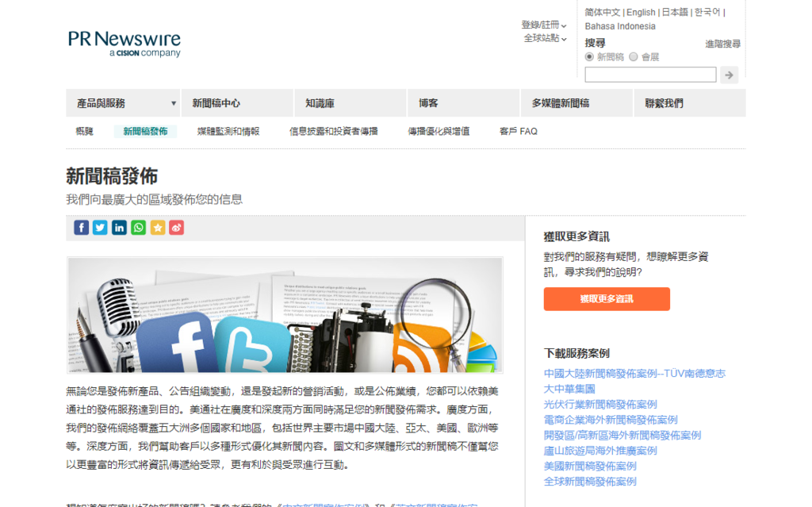
Task: Click the 下載服務案例 section heading
Action: [576, 354]
